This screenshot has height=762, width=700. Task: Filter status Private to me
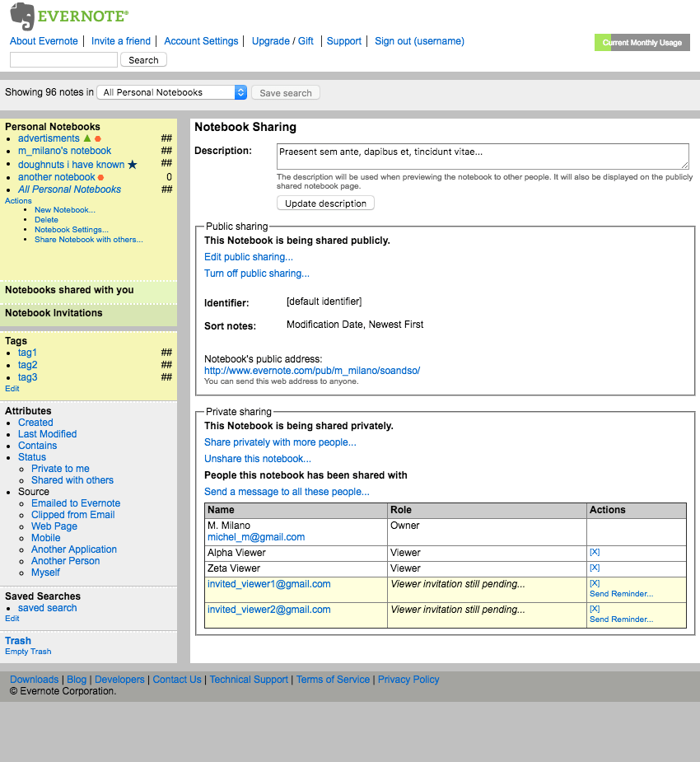coord(60,469)
